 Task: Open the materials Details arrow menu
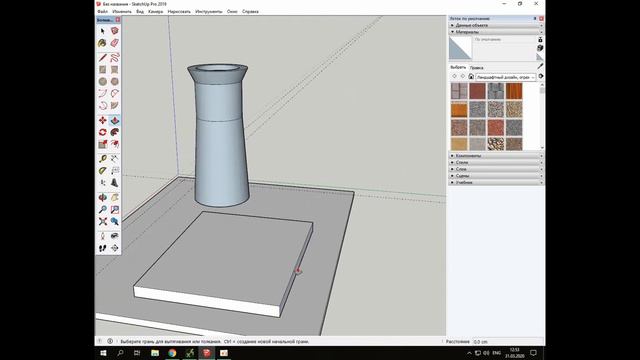pyautogui.click(x=541, y=77)
